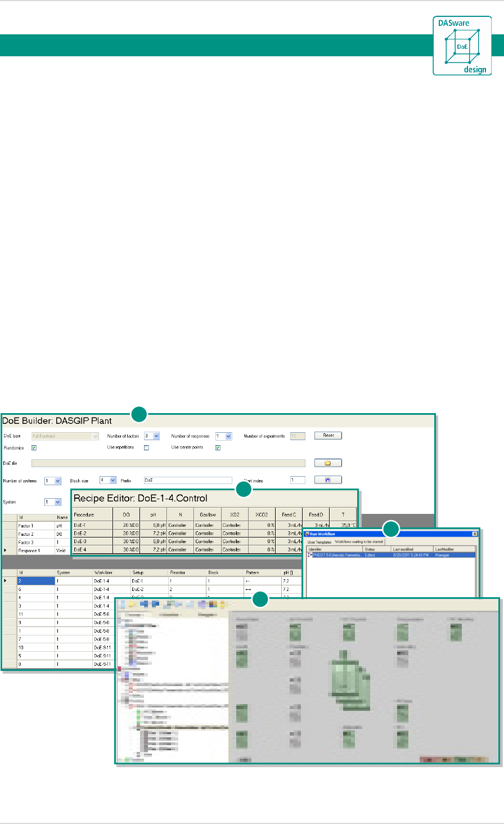This screenshot has width=504, height=824.
Task: Click Reactor column header in experiments table
Action: pos(187,572)
